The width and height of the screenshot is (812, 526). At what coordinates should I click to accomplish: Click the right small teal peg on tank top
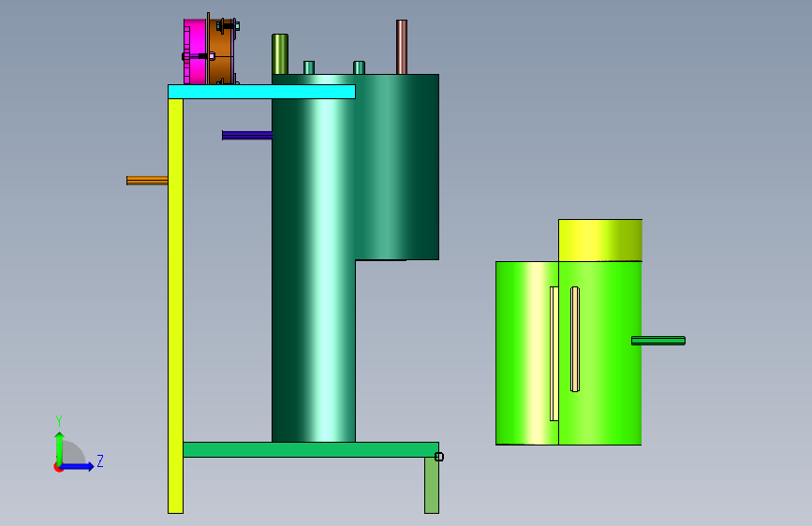pos(359,67)
